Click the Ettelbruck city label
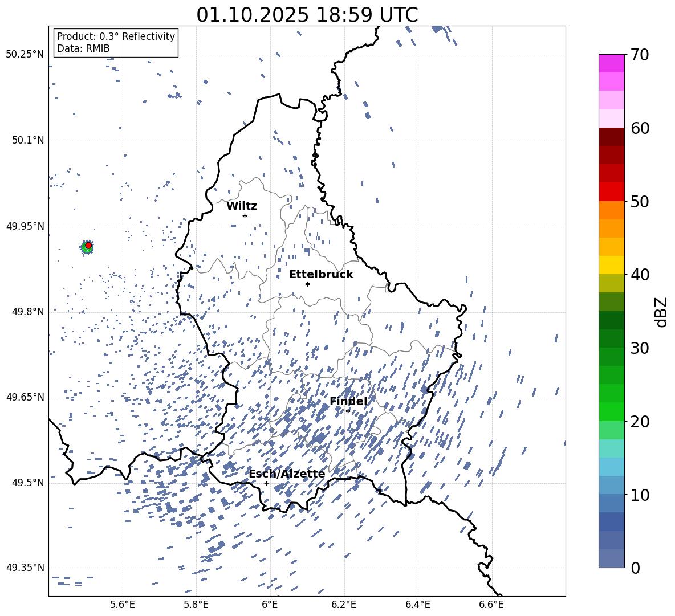 click(321, 275)
